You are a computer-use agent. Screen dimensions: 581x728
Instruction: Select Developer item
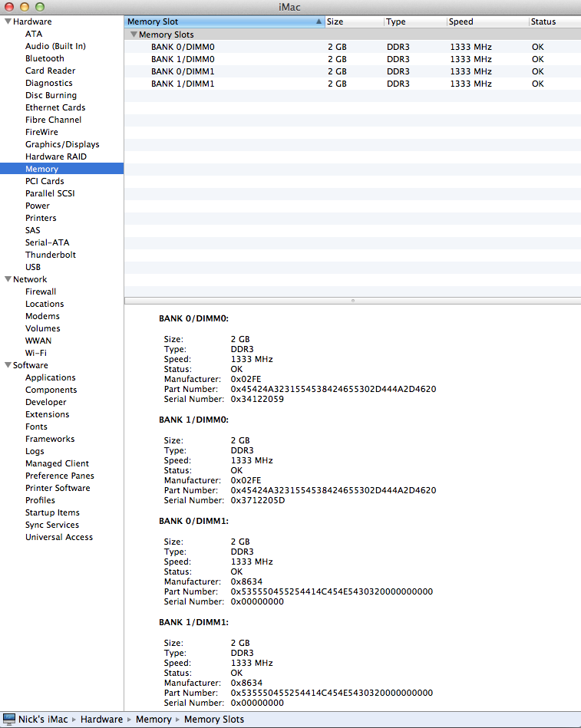pos(45,402)
